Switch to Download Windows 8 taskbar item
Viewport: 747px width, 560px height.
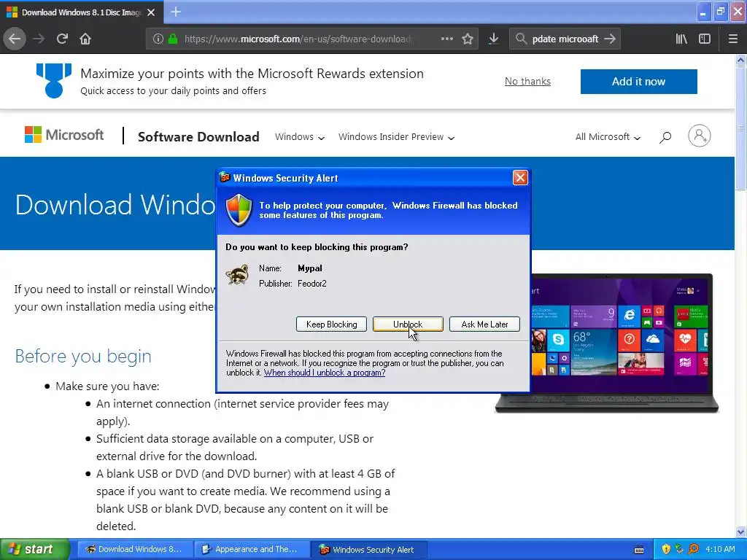tap(134, 549)
